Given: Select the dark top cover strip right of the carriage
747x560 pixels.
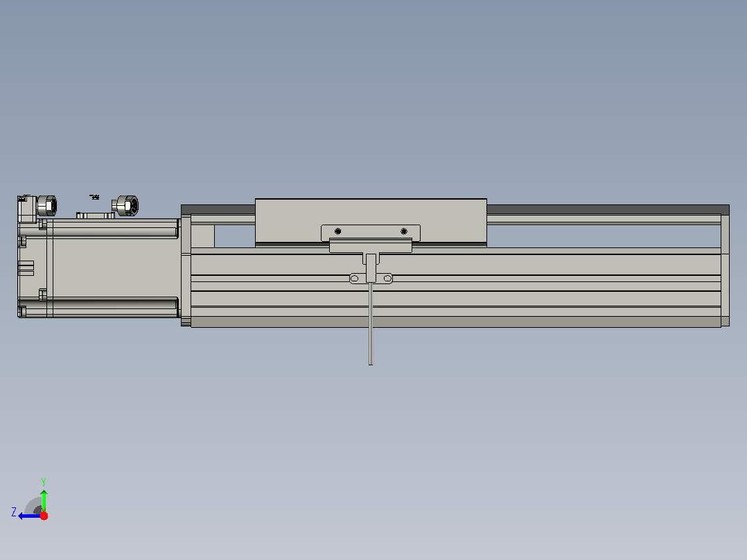Looking at the screenshot, I should pyautogui.click(x=608, y=210).
